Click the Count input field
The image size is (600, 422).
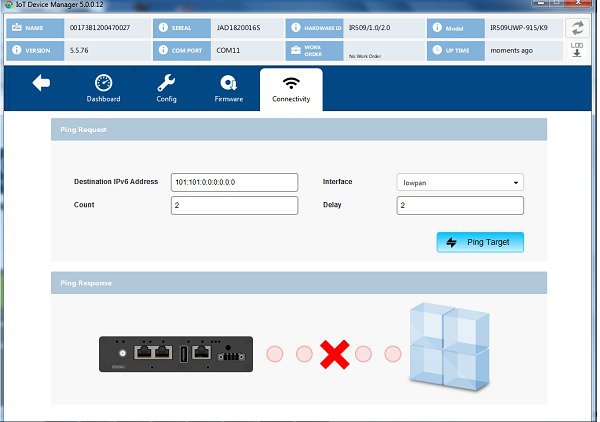(x=234, y=205)
